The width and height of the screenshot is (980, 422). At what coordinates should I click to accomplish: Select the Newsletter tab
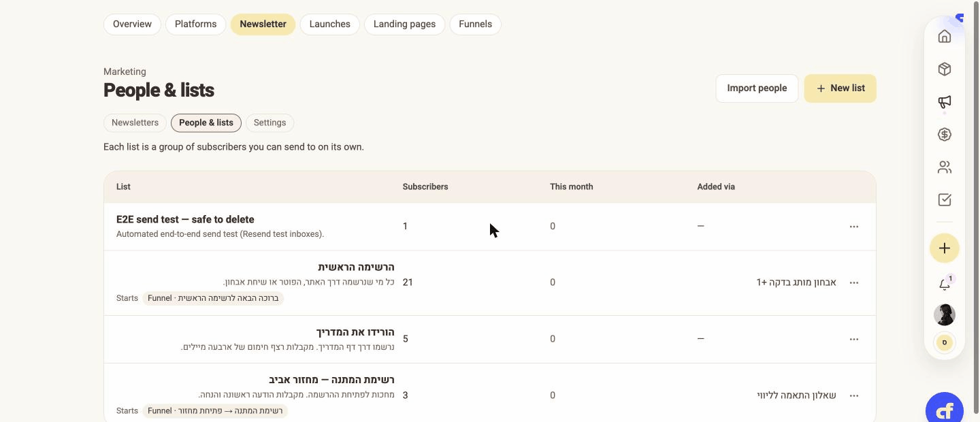(x=263, y=25)
